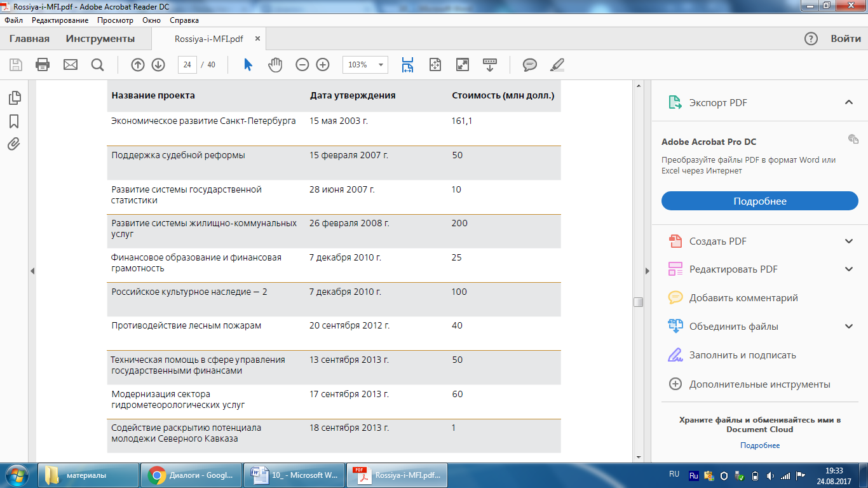Go to previous page arrow
This screenshot has width=868, height=488.
pos(138,65)
